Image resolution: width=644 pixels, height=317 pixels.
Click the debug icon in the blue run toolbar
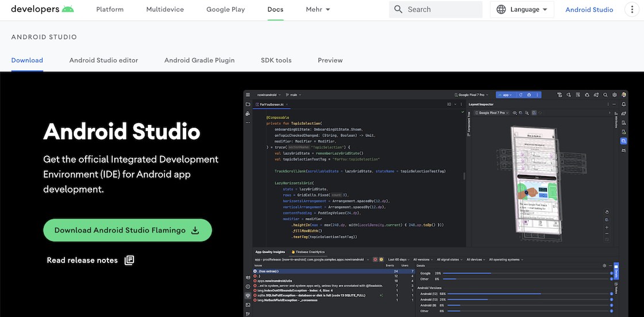pyautogui.click(x=529, y=94)
